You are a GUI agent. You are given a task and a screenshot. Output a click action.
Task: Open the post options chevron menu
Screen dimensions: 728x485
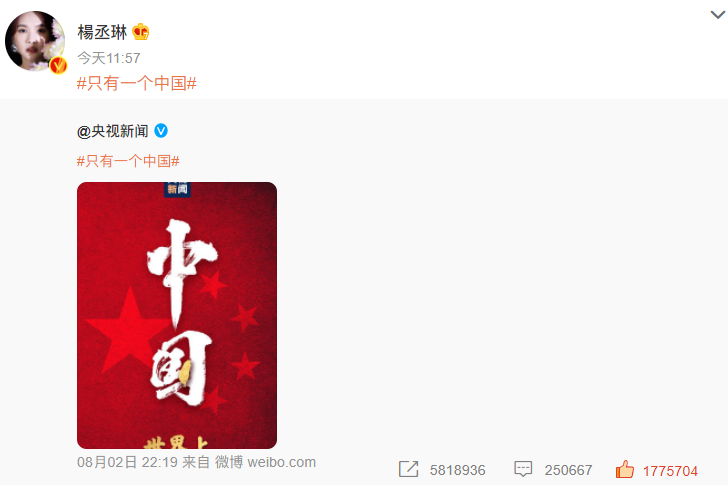718,15
